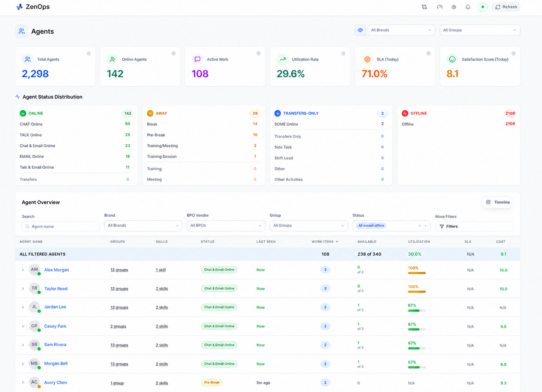Click the info icon on Active Work card

pos(258,54)
